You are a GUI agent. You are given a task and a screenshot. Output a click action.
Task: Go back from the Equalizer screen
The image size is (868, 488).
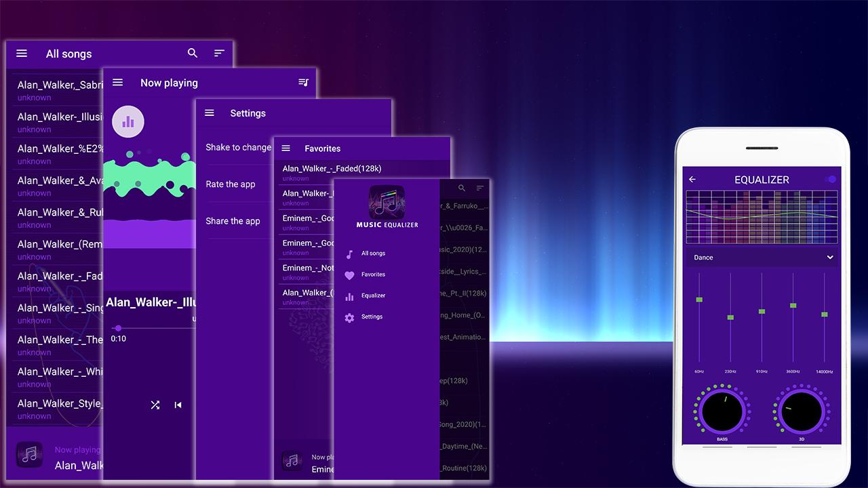coord(692,180)
